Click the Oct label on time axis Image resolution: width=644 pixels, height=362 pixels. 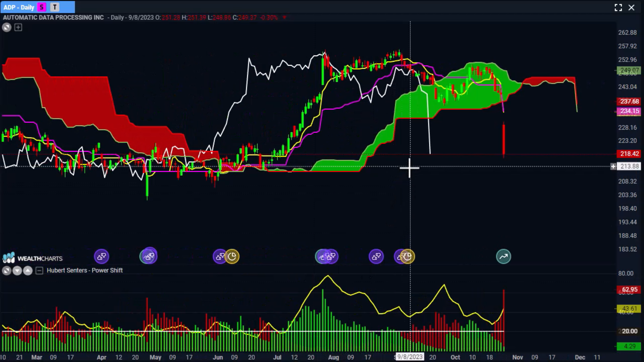(x=455, y=357)
